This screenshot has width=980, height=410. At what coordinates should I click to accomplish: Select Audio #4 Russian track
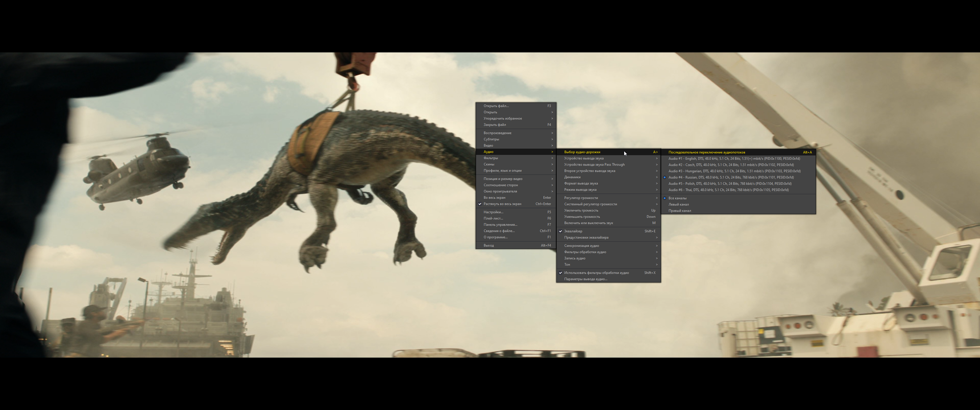[x=738, y=177]
